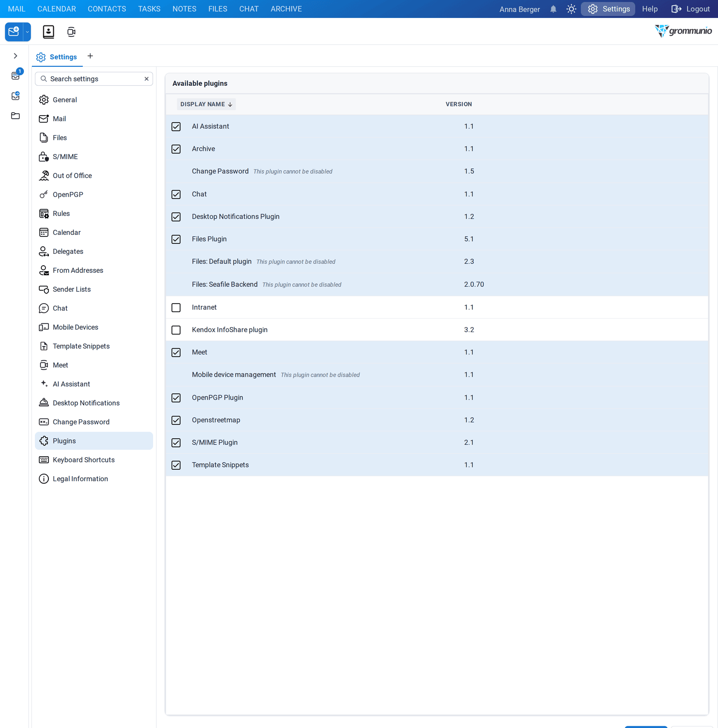Open Legal Information settings
This screenshot has height=728, width=718.
[x=94, y=479]
